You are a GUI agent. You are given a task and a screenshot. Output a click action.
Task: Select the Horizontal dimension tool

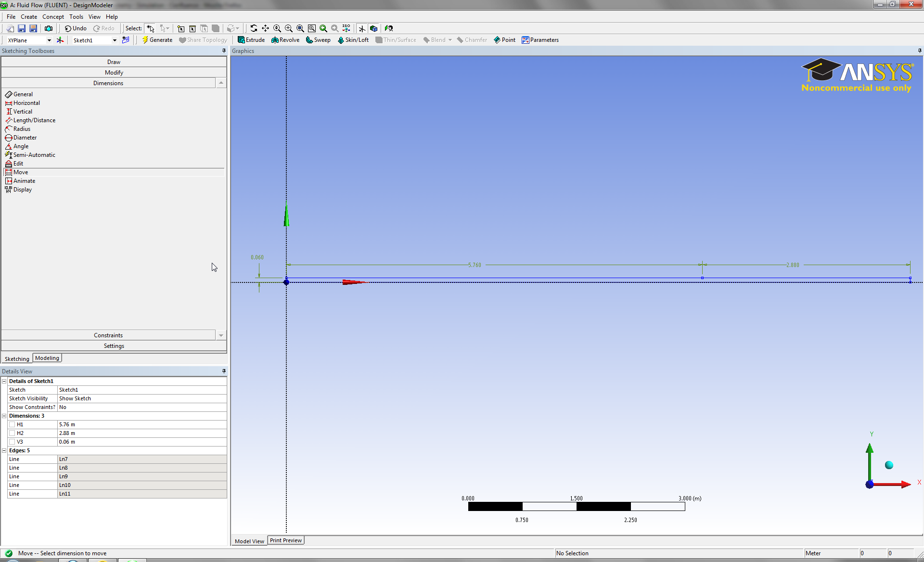click(22, 103)
